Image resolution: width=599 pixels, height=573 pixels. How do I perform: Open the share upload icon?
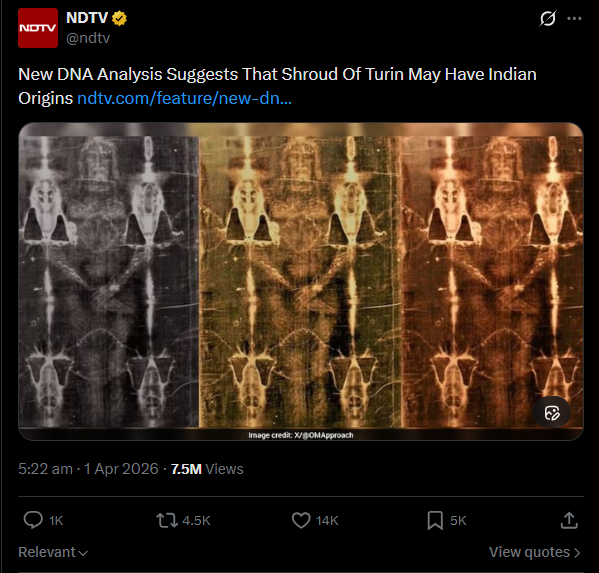[569, 520]
